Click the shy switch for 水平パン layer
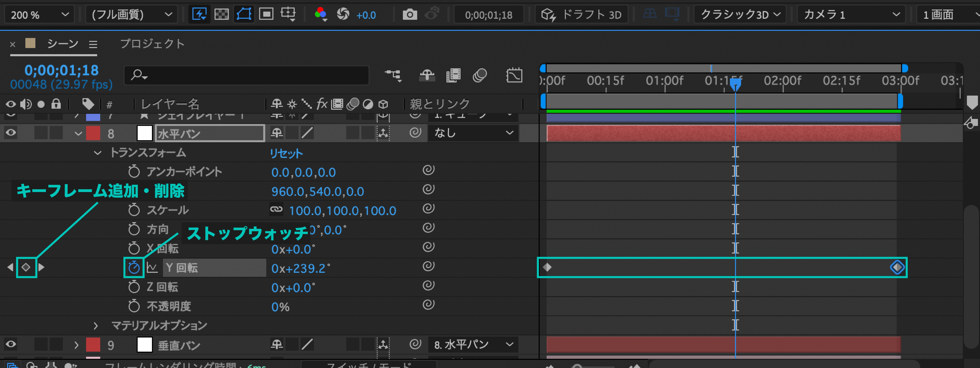This screenshot has height=368, width=980. (x=277, y=133)
